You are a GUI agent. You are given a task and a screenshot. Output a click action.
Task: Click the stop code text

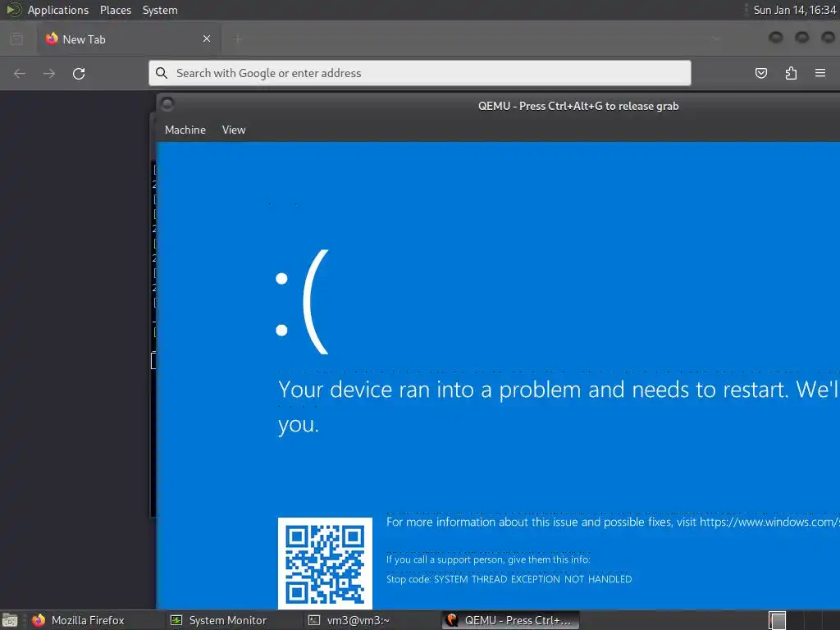tap(509, 579)
